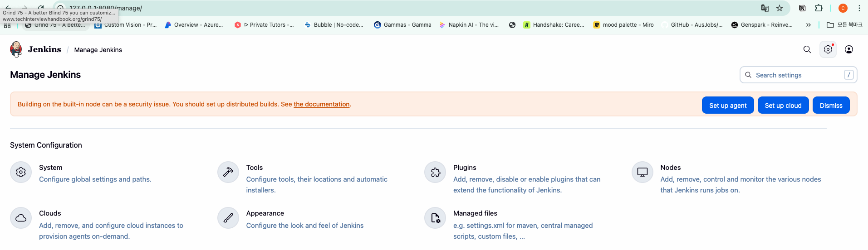The width and height of the screenshot is (868, 250).
Task: Open the Manage Jenkins breadcrumb
Action: [98, 50]
